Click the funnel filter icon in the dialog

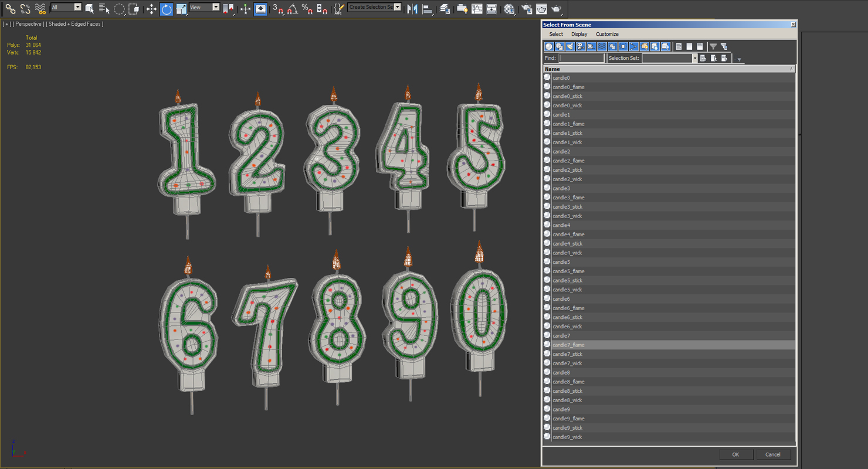pos(713,46)
